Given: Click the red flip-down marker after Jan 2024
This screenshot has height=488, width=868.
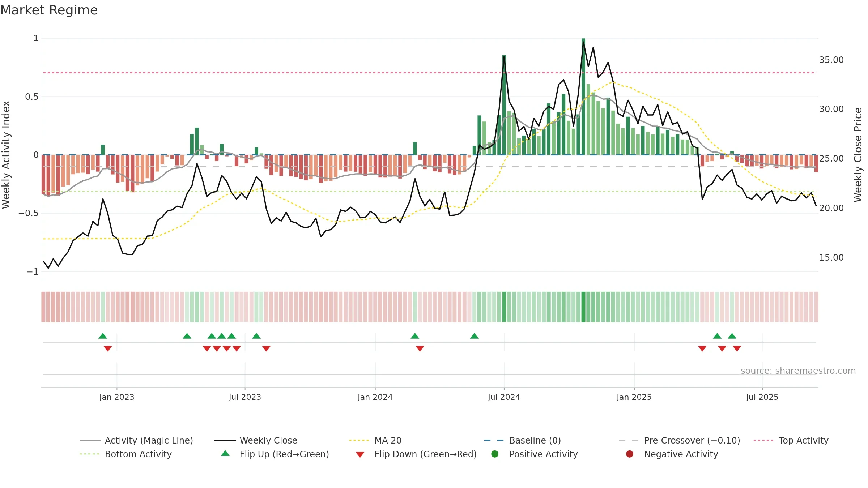Looking at the screenshot, I should click(420, 348).
